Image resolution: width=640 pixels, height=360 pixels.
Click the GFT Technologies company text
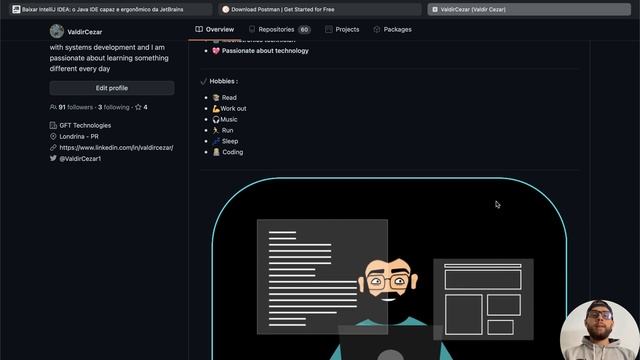(85, 125)
